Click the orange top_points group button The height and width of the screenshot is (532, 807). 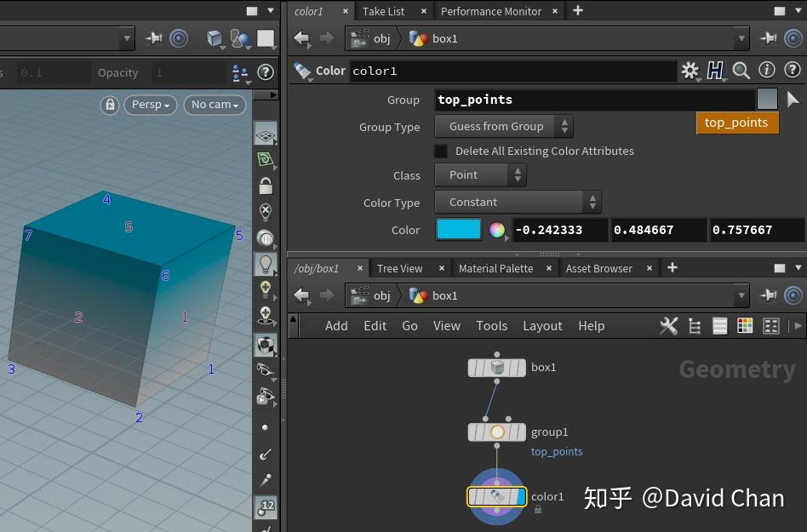tap(737, 123)
